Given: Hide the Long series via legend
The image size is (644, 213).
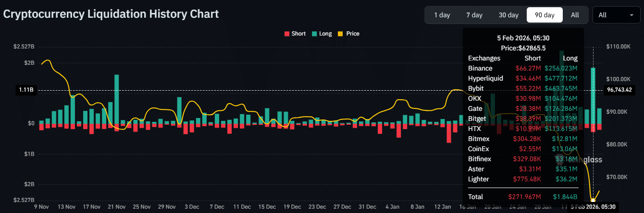Looking at the screenshot, I should pyautogui.click(x=322, y=34).
